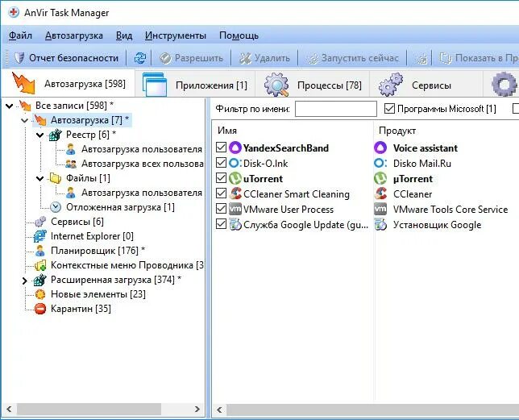
Task: Click the Internet Explorer tree icon
Action: coord(40,236)
